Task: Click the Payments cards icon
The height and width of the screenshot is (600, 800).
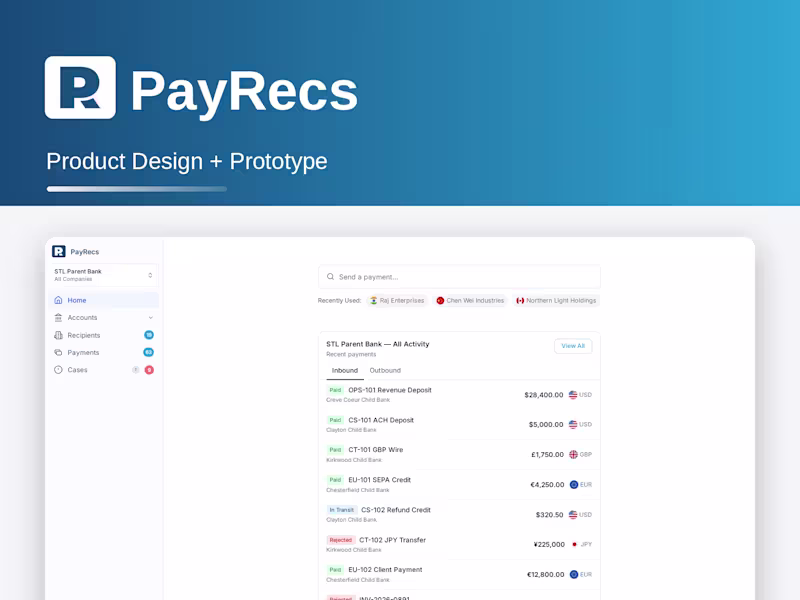Action: point(58,353)
